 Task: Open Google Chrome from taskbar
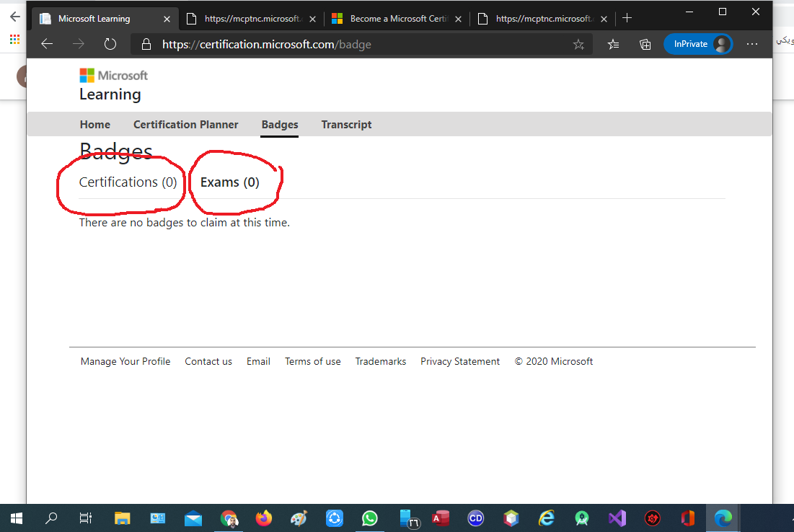[229, 518]
